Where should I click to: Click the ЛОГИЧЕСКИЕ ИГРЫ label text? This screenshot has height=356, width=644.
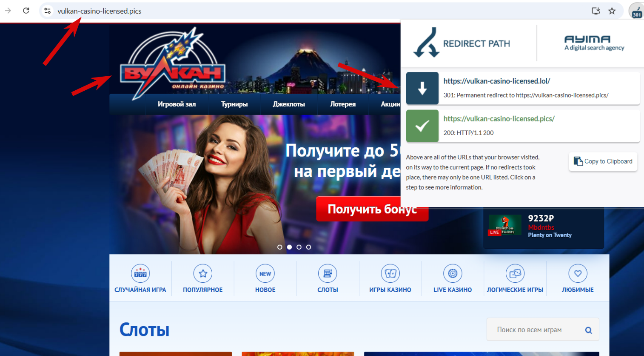coord(515,290)
